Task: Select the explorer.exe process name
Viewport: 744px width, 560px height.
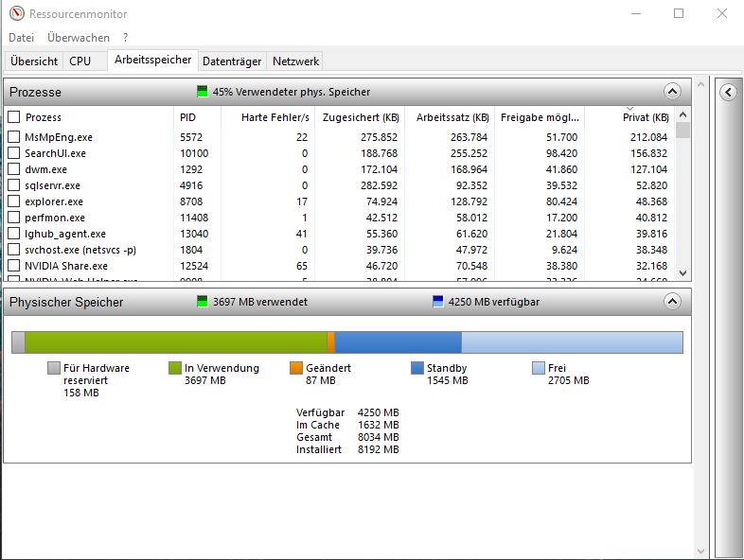Action: (54, 201)
